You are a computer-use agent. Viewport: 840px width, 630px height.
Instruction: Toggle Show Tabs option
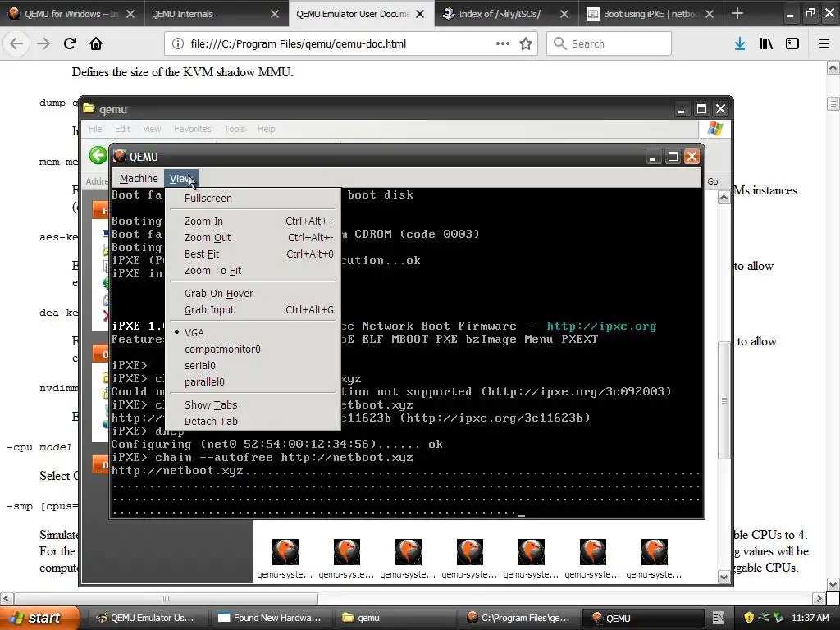[x=253, y=405]
